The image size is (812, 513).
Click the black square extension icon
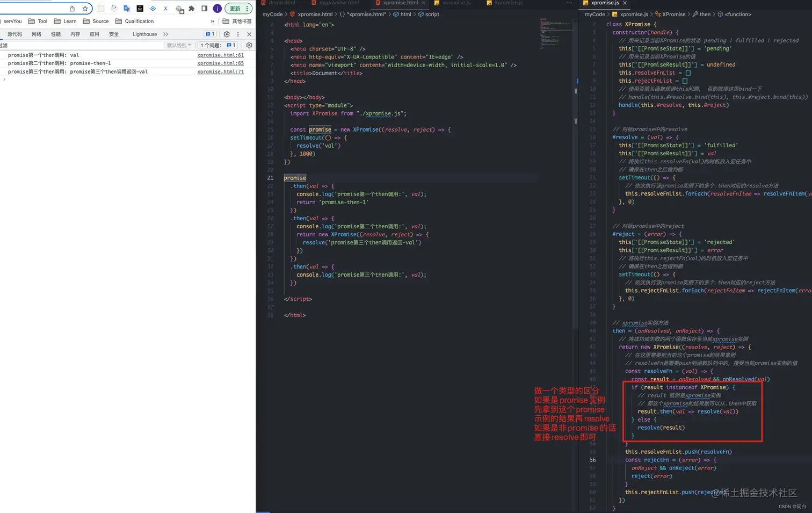point(140,9)
